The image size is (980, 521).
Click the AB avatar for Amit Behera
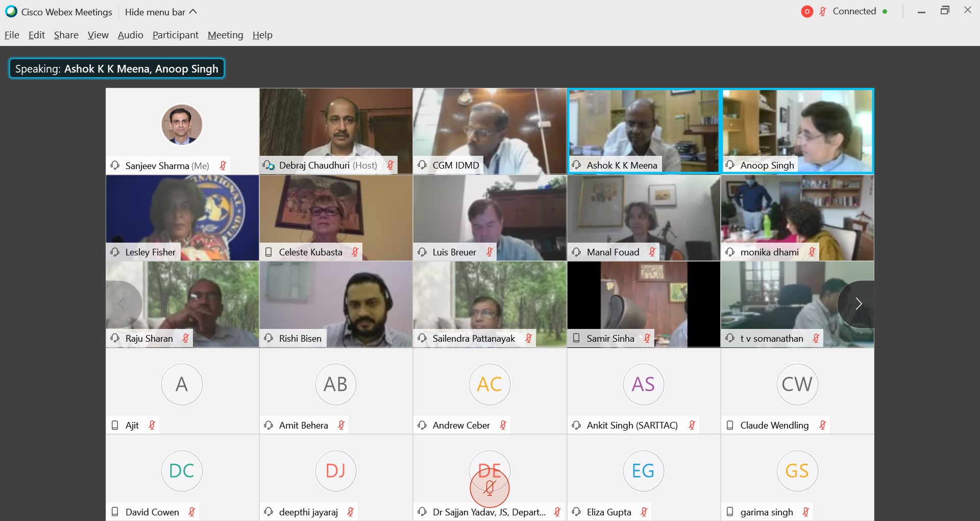[335, 384]
